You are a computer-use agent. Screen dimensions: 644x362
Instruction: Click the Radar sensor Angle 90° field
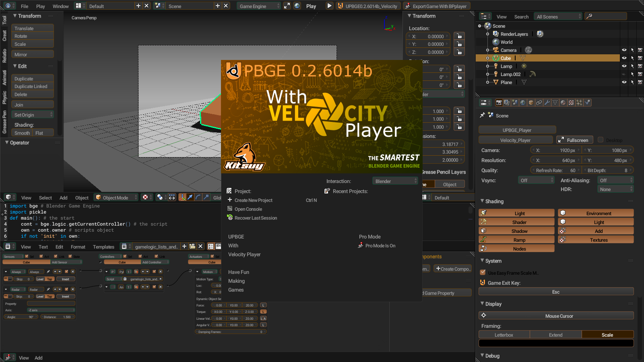[x=21, y=317]
